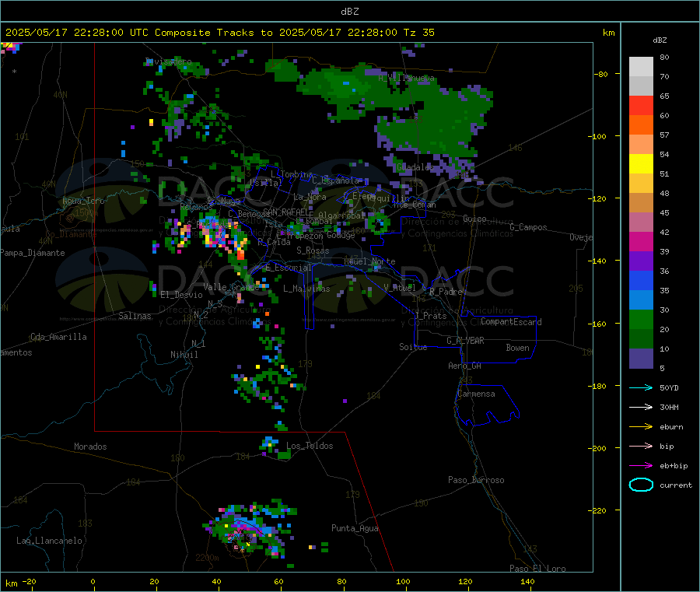Screen dimensions: 700x592
Task: Click the cyan current ellipse icon
Action: (641, 485)
